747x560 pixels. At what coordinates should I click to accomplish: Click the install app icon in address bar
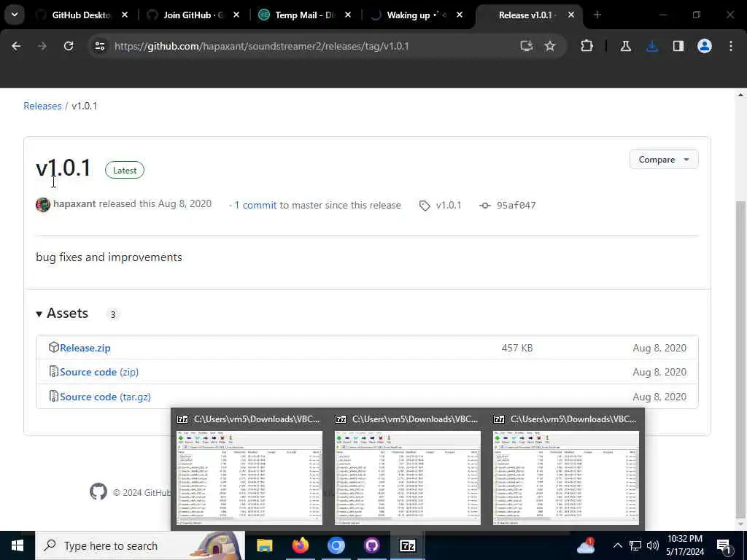point(526,46)
